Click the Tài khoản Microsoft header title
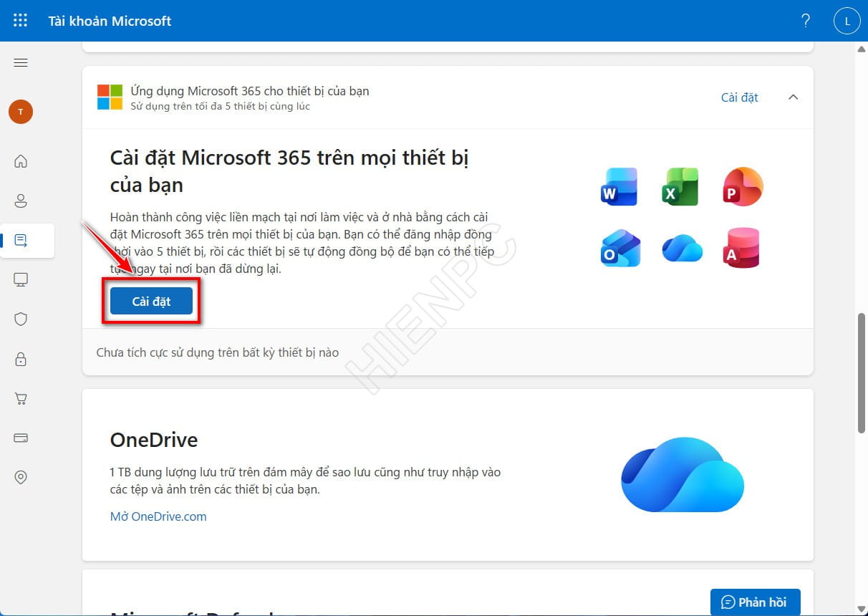The image size is (868, 616). (110, 21)
